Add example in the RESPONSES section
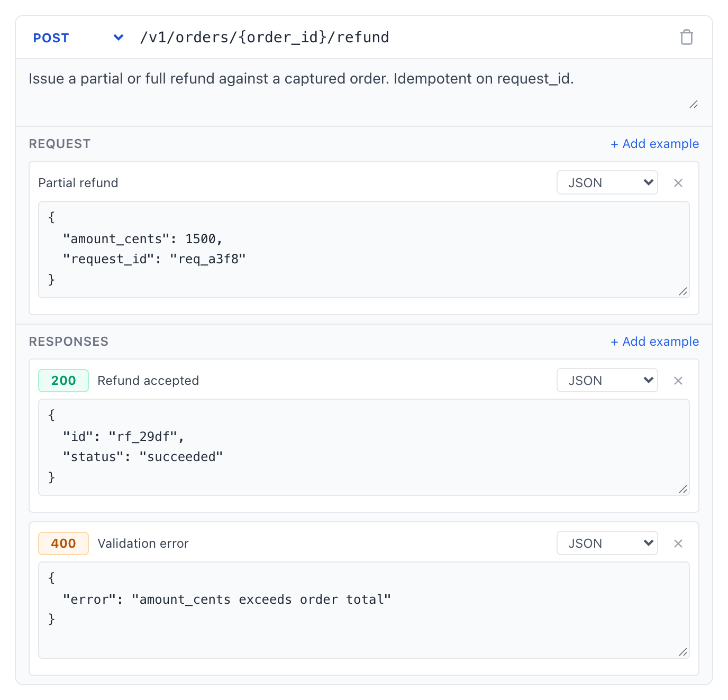 (x=655, y=342)
